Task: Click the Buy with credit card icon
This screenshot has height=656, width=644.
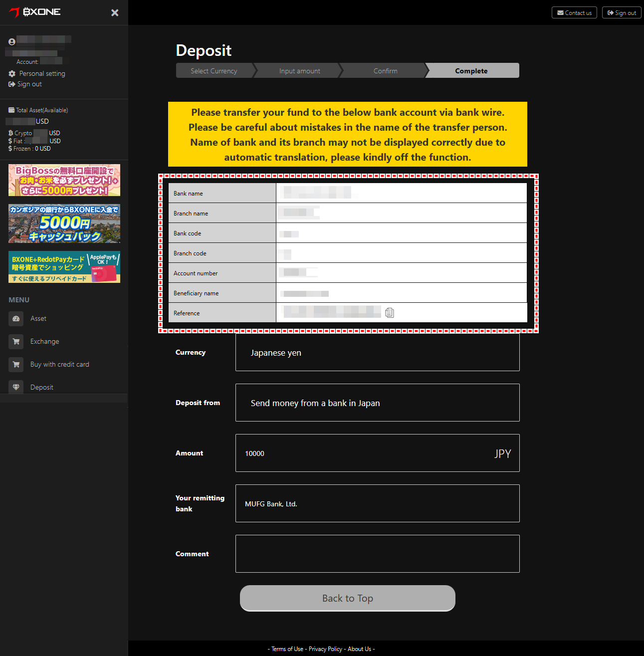Action: point(16,365)
